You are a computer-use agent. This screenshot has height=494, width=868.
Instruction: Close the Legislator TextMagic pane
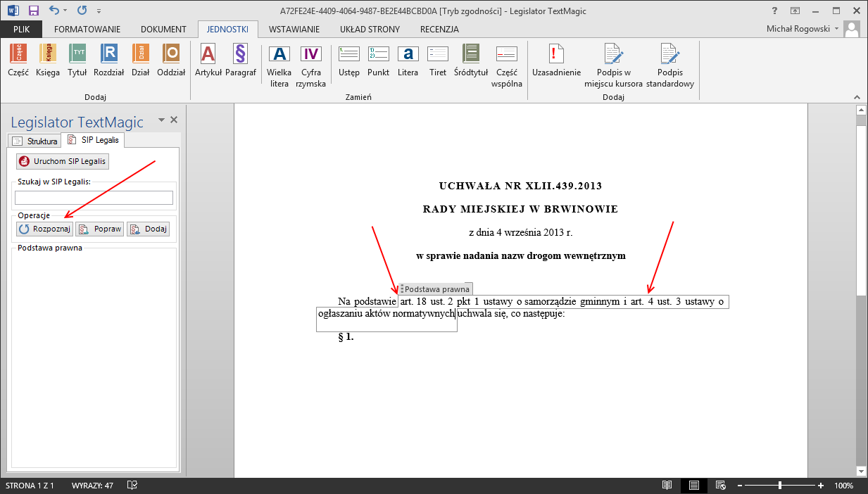pyautogui.click(x=174, y=120)
